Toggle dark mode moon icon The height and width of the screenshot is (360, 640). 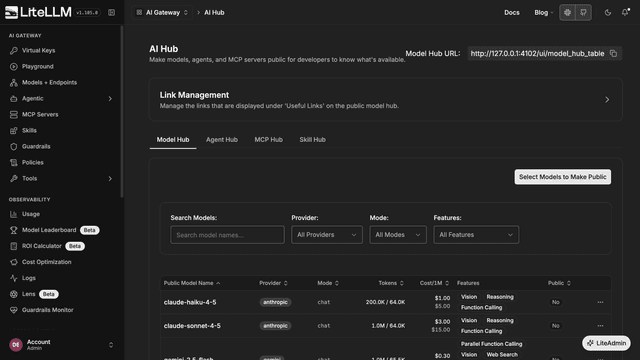pos(608,13)
